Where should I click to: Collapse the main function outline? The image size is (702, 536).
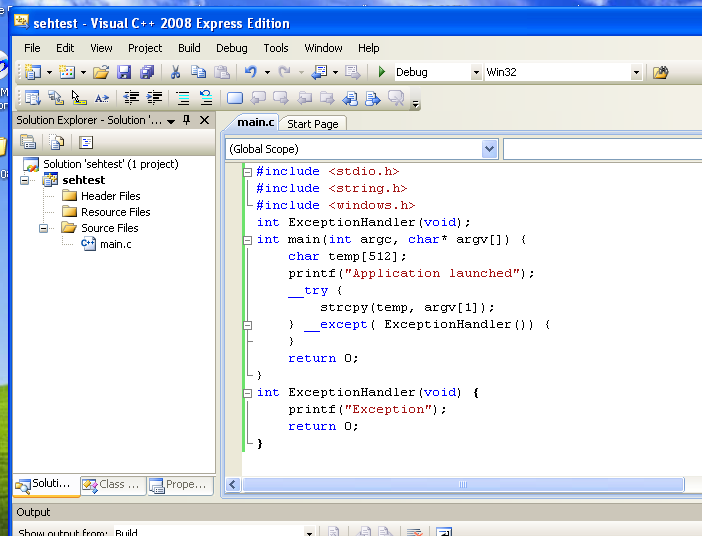point(247,240)
